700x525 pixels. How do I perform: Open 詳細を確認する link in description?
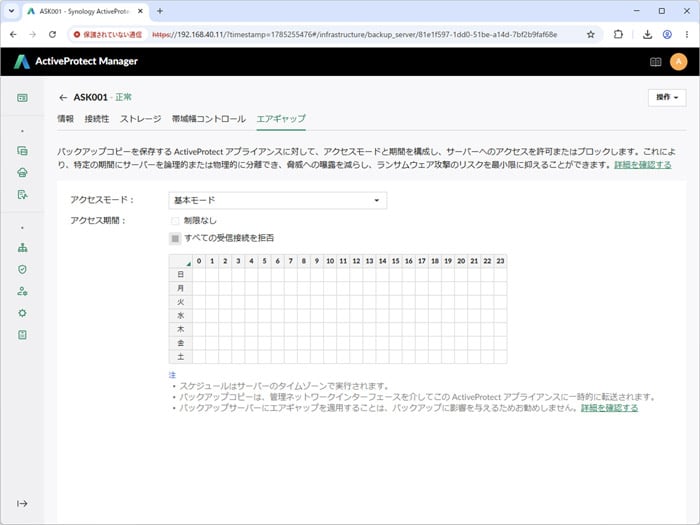click(x=643, y=165)
